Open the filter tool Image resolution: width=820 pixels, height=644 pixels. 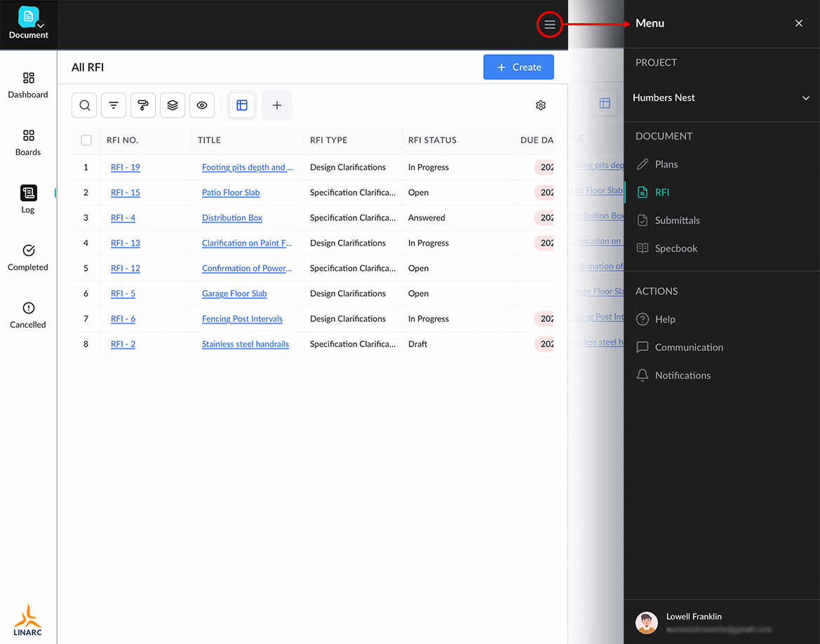[114, 105]
